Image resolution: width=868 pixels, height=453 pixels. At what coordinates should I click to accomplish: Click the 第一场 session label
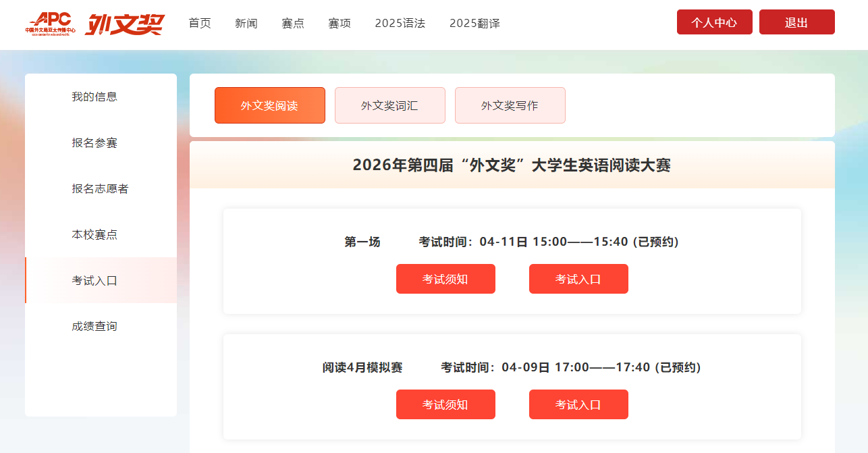click(x=362, y=242)
